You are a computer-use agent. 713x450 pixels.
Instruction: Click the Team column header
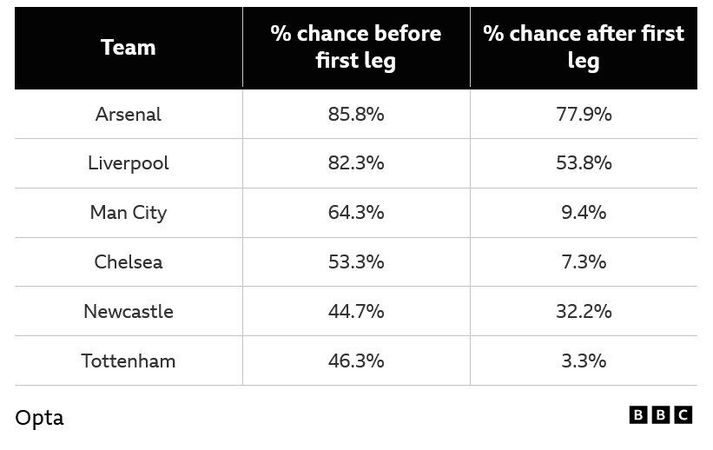[x=128, y=47]
